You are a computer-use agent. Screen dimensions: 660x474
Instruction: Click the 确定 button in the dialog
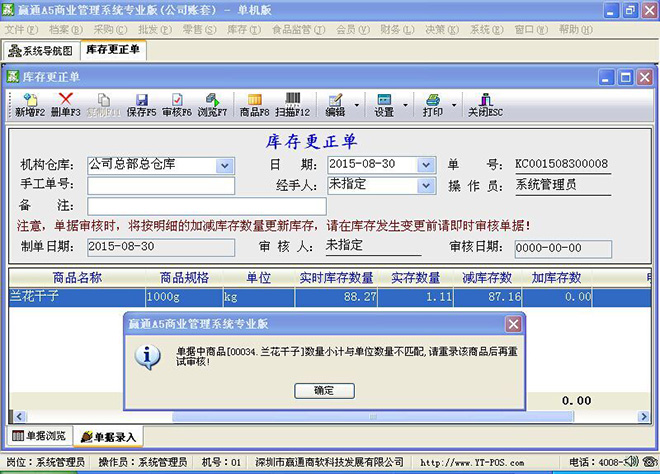[327, 390]
